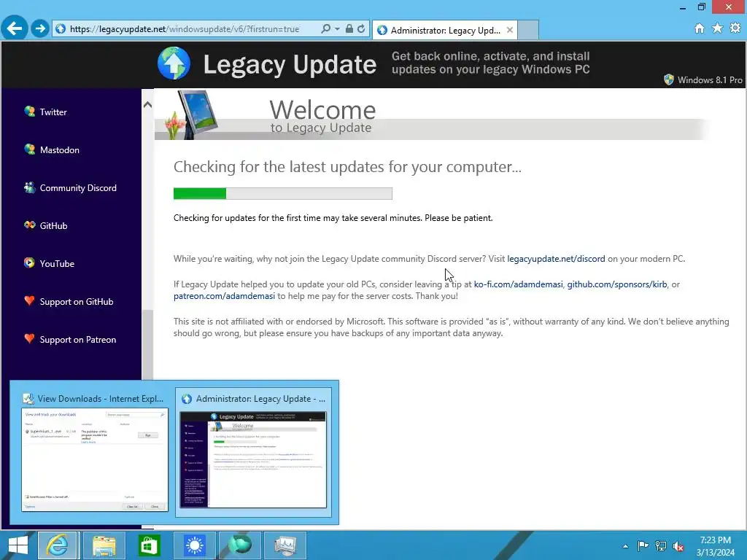Screen dimensions: 747x560
Task: Click the Community Discord people icon
Action: (x=29, y=187)
